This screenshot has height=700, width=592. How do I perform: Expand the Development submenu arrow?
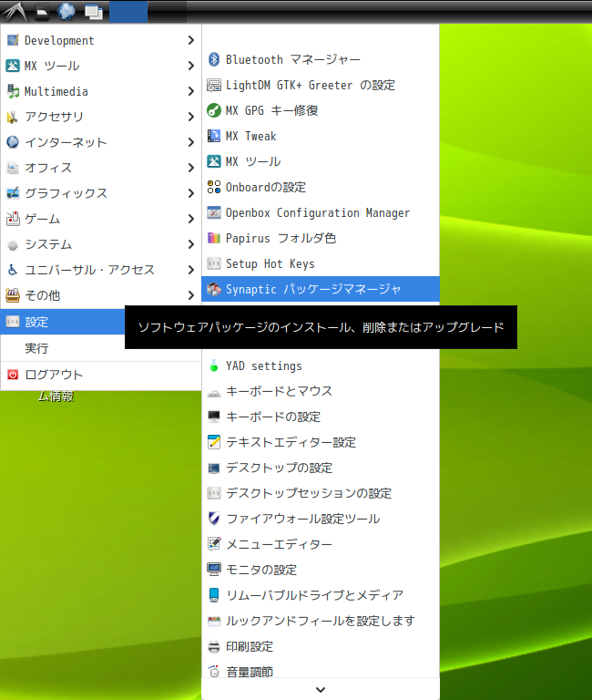191,40
